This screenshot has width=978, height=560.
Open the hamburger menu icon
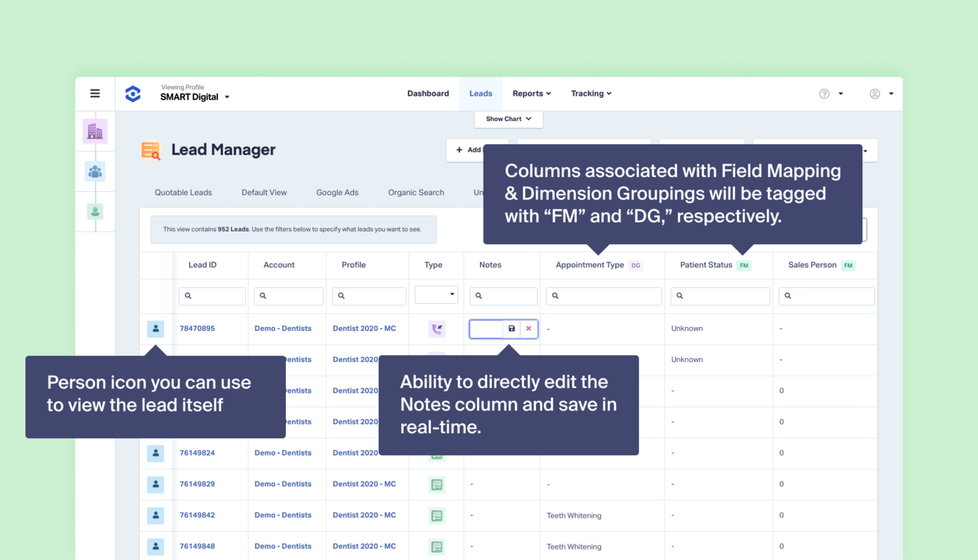tap(95, 94)
